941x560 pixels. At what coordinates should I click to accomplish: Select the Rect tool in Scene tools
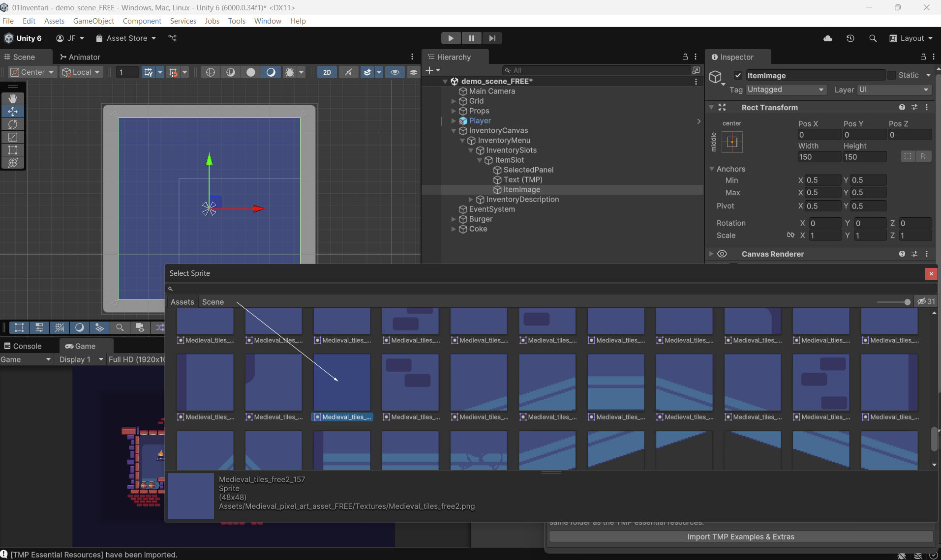(x=13, y=150)
